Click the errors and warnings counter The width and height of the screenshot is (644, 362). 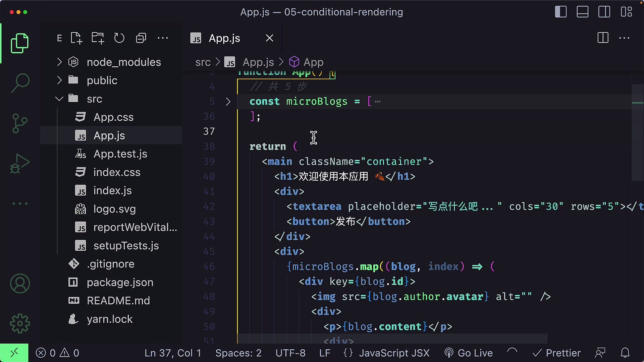(57, 353)
